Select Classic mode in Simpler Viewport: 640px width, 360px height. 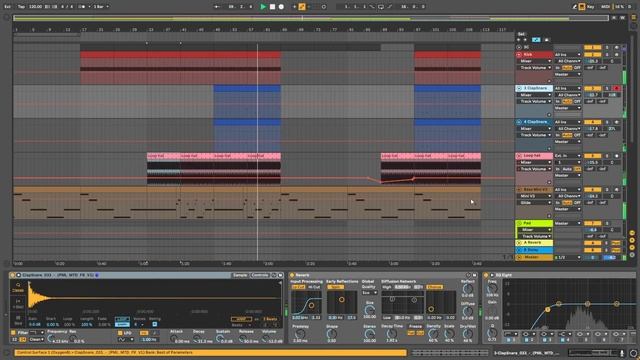tap(18, 287)
